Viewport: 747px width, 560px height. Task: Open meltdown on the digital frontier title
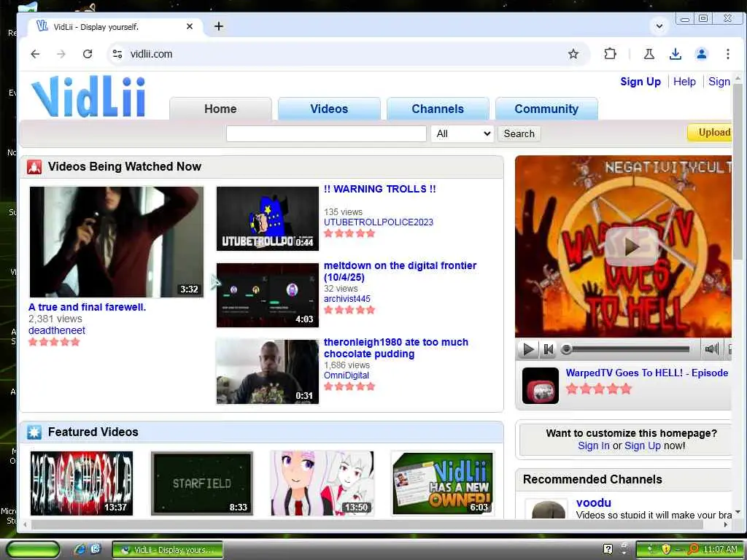(x=400, y=271)
